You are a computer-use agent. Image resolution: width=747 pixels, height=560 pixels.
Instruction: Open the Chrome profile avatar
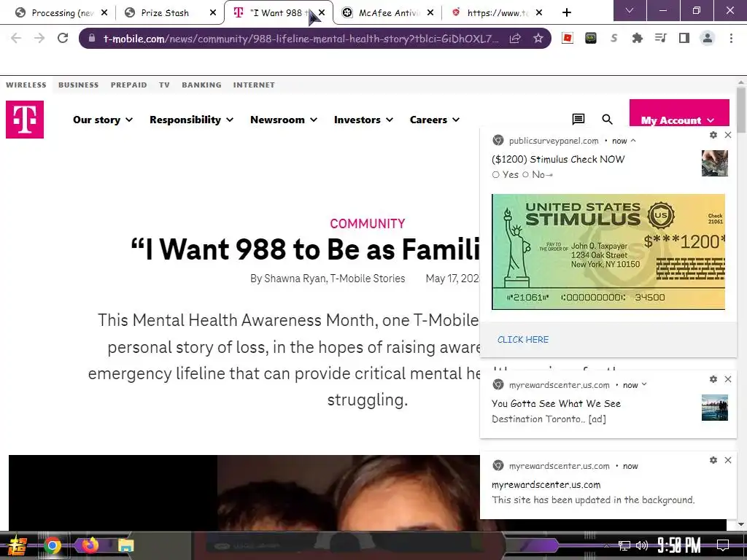pos(708,38)
